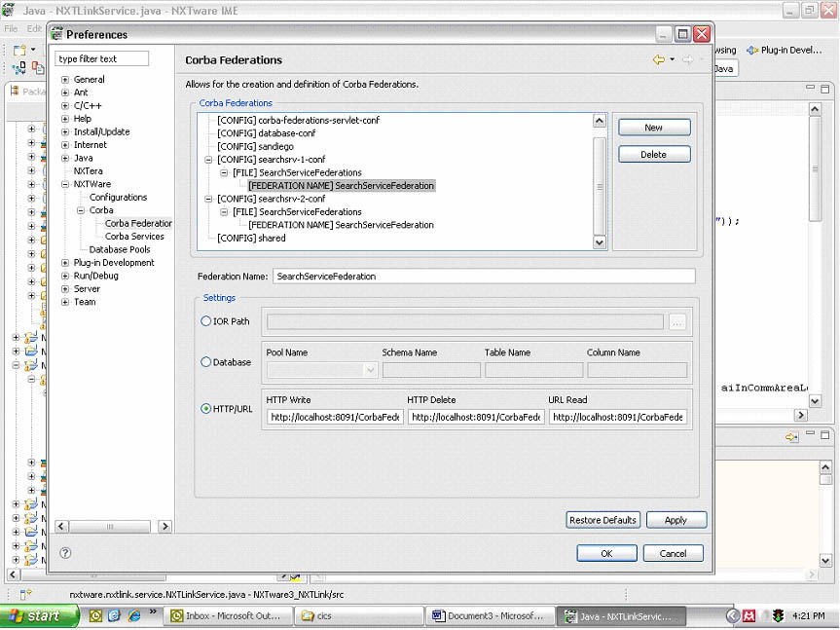Select the IOR Path radio button
The width and height of the screenshot is (840, 630).
click(207, 321)
